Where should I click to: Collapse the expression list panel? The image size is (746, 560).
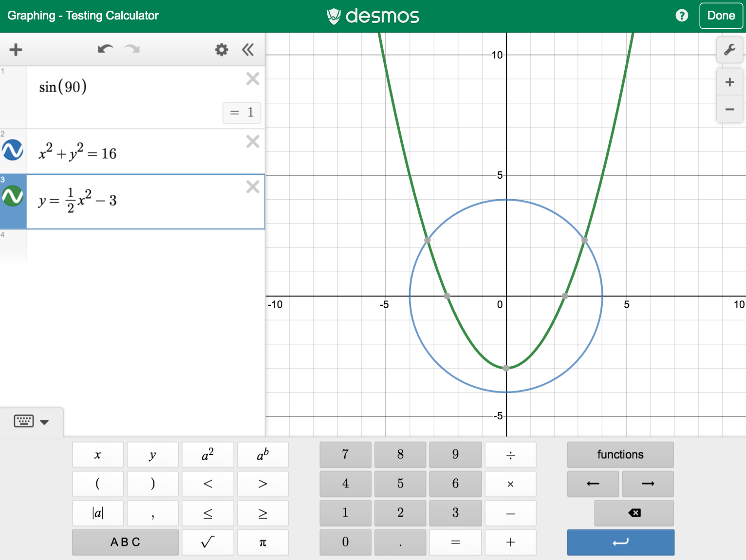(248, 50)
